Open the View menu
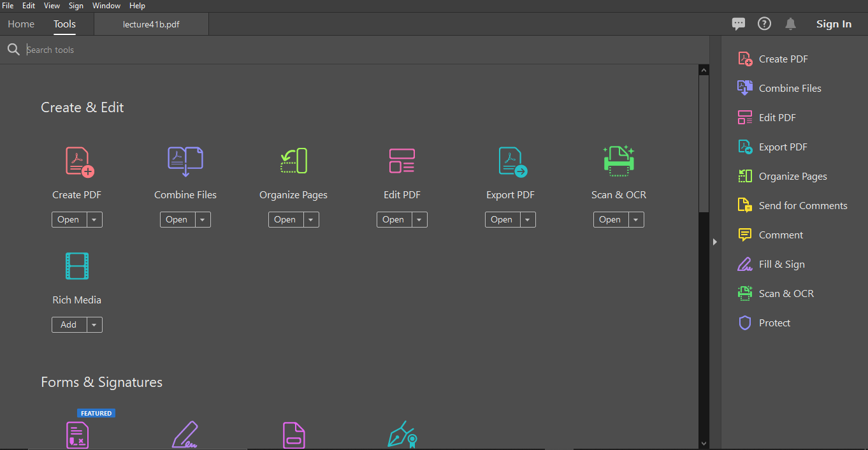Image resolution: width=868 pixels, height=450 pixels. tap(52, 5)
